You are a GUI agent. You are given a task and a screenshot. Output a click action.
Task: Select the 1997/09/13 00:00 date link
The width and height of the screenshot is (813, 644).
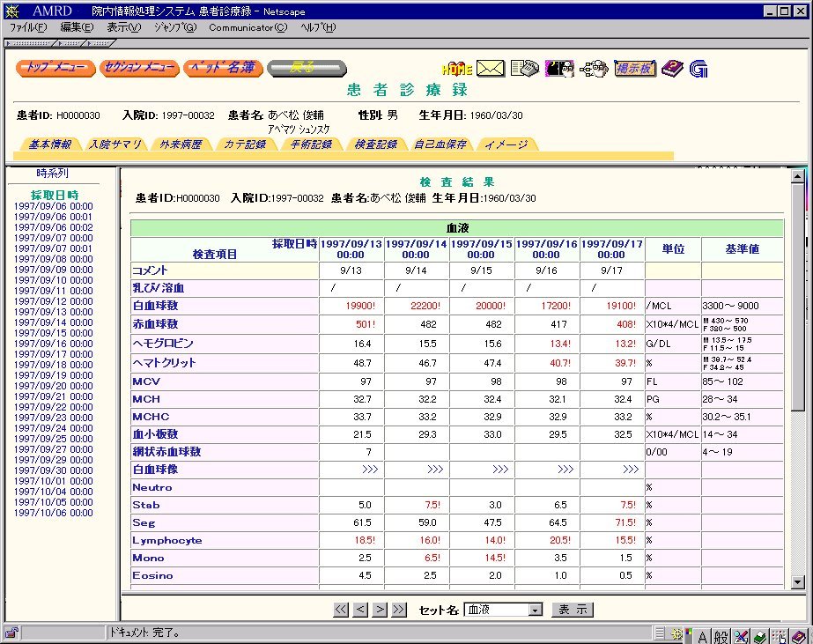tap(53, 312)
